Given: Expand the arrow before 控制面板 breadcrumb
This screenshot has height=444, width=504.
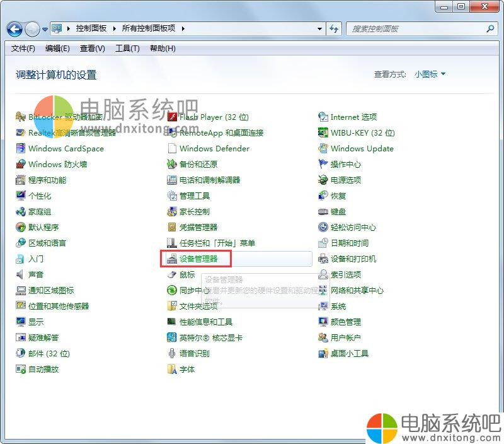Looking at the screenshot, I should click(x=69, y=28).
